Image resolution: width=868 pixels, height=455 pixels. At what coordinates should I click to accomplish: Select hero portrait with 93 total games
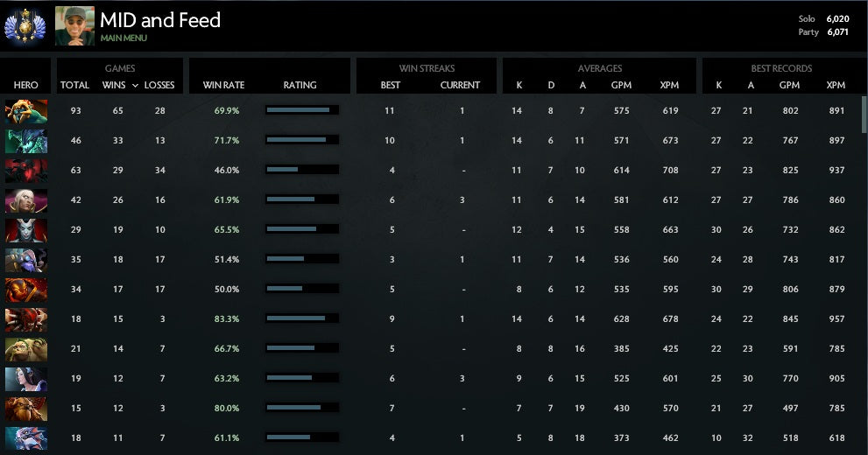point(26,110)
